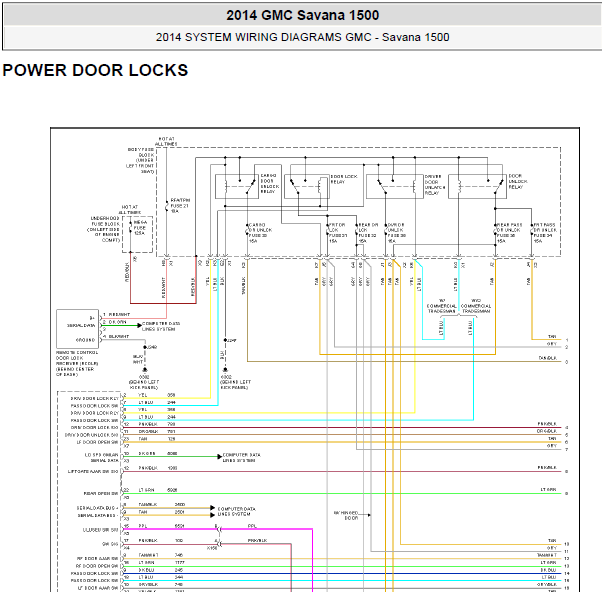602x592 pixels.
Task: Click the Fuse 21 label in body fuse block
Action: [x=180, y=205]
